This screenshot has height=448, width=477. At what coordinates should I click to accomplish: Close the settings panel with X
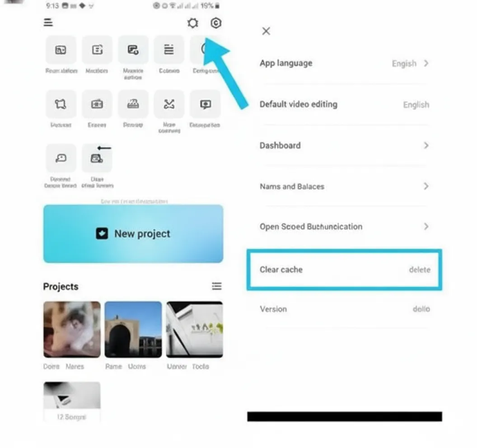point(266,31)
